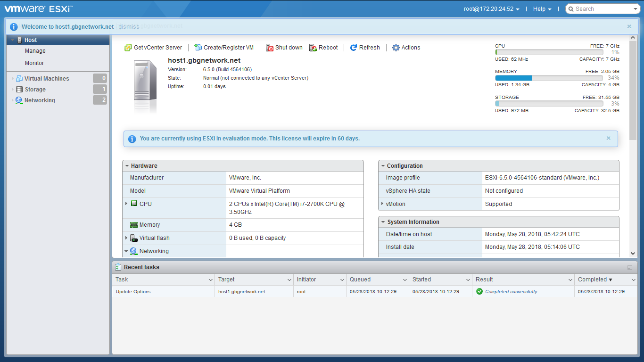644x362 pixels.
Task: Click the Get vCenter Server icon
Action: [x=128, y=48]
